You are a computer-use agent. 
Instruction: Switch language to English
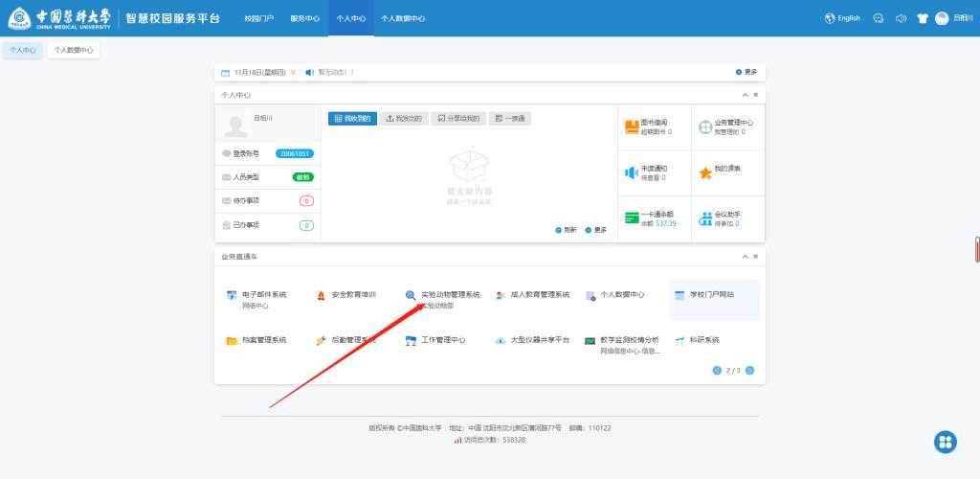click(x=842, y=18)
